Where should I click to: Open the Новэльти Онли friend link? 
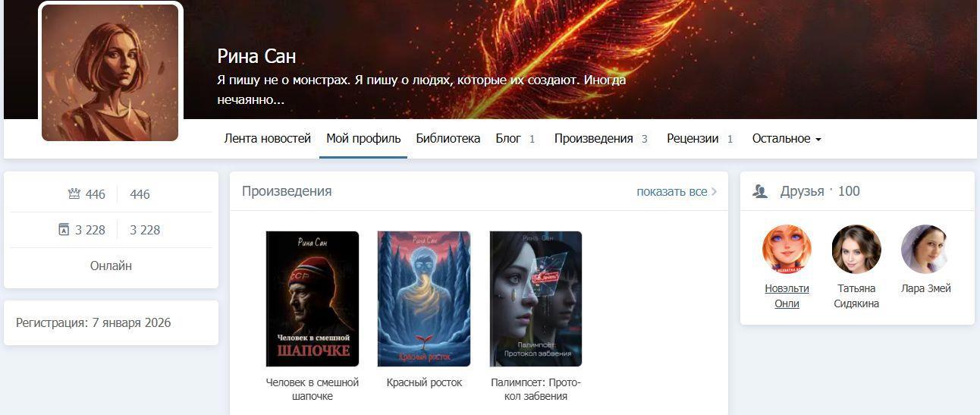pos(787,296)
